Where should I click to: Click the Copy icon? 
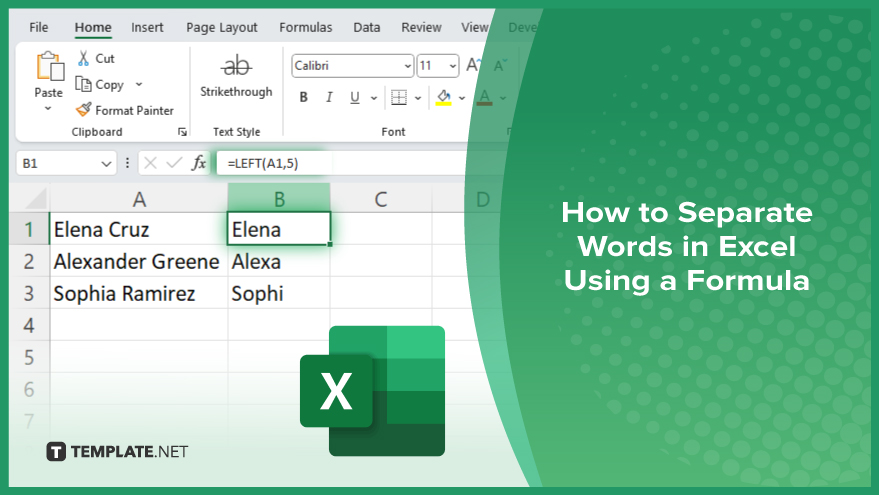point(84,84)
